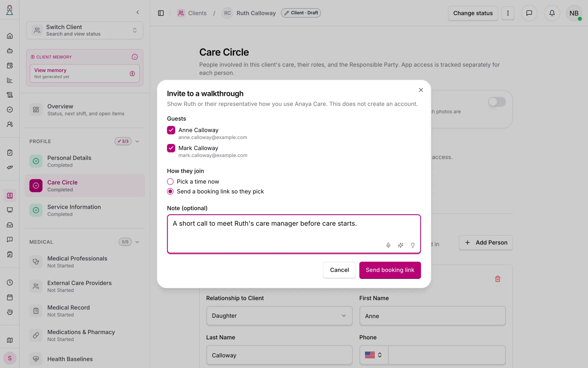Uncheck the Mark Calloway guest checkbox

(171, 148)
